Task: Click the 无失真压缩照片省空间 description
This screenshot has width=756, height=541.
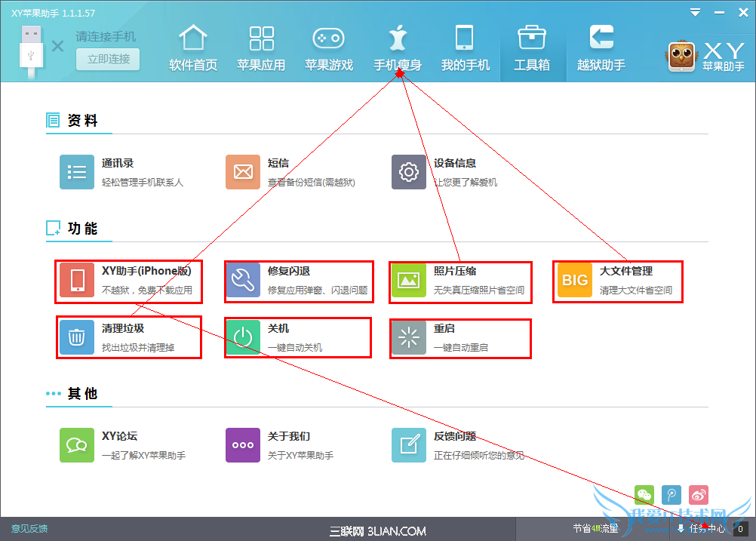Action: (x=479, y=290)
